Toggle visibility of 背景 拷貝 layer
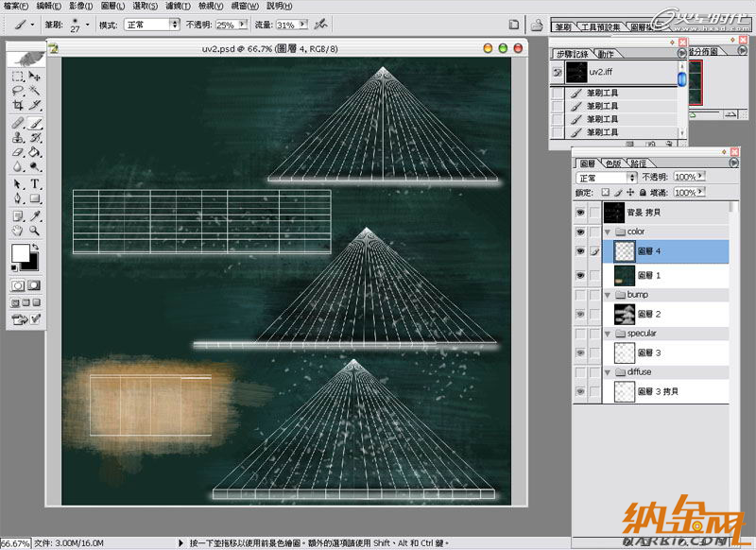Image resolution: width=756 pixels, height=550 pixels. pyautogui.click(x=579, y=213)
